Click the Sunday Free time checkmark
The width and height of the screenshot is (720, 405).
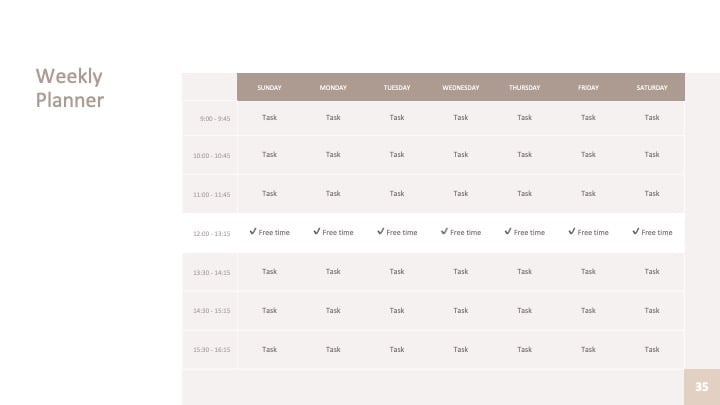pos(253,231)
